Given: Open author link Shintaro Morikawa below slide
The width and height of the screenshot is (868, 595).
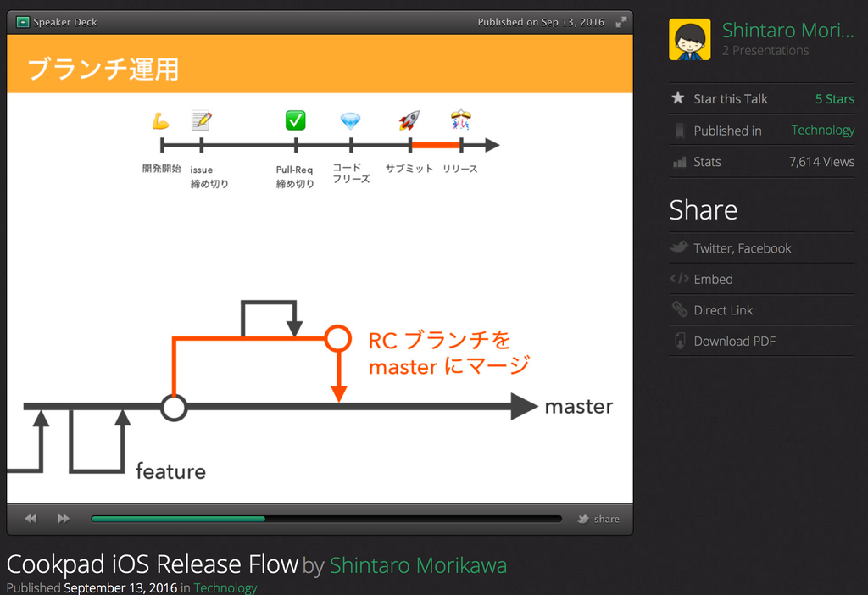Looking at the screenshot, I should (x=418, y=565).
